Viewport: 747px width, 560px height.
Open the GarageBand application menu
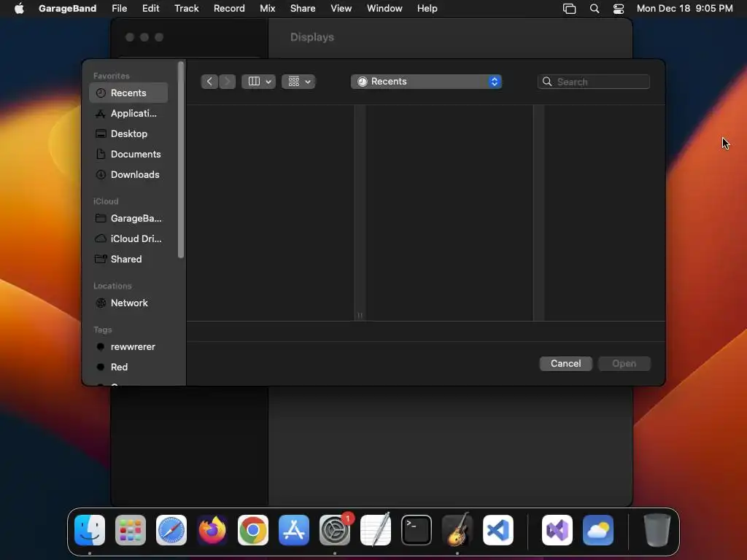click(67, 8)
